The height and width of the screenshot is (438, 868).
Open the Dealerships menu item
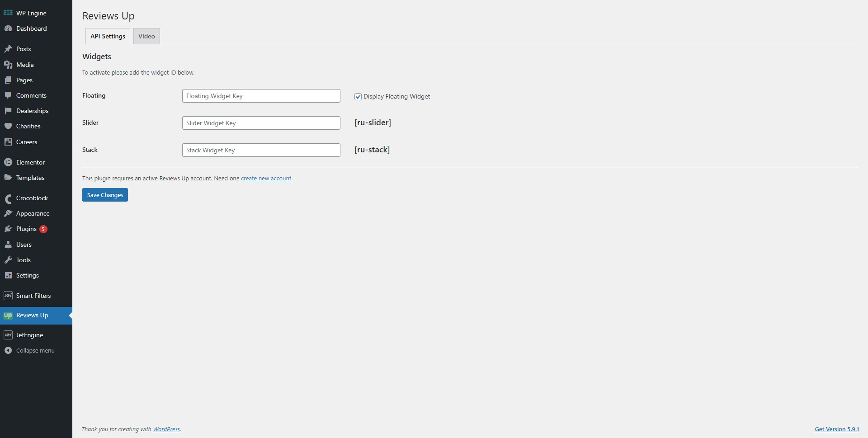(x=36, y=111)
